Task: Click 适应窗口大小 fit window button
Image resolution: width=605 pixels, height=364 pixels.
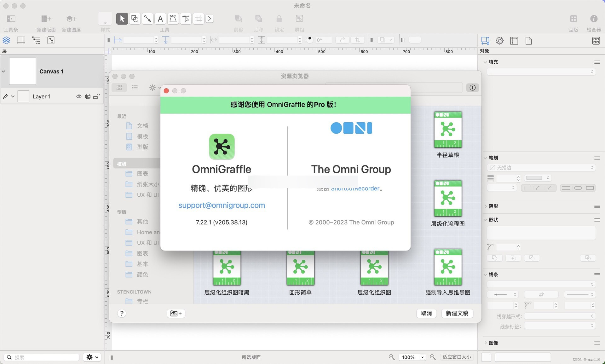Action: coord(457,357)
